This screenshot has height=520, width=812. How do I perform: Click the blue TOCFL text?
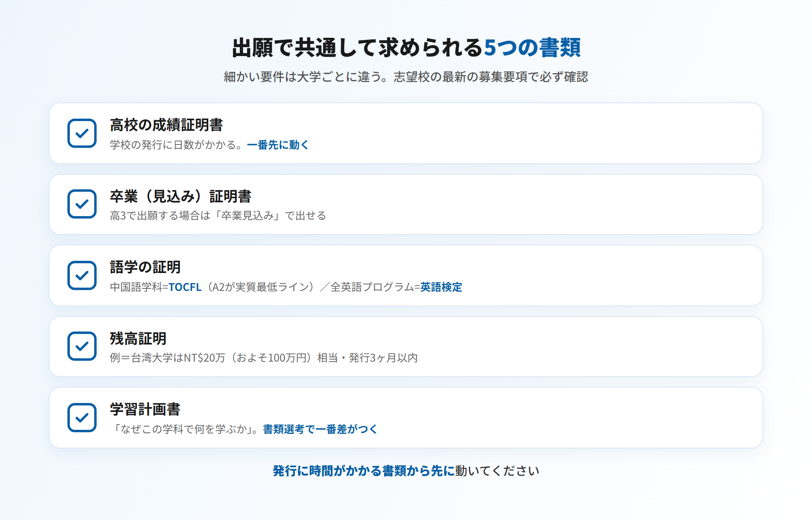point(185,287)
